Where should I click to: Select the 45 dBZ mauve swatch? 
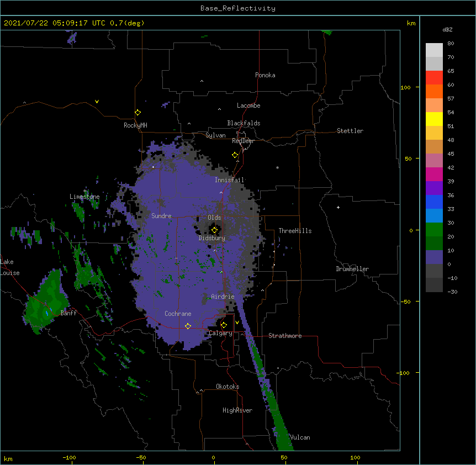[434, 160]
